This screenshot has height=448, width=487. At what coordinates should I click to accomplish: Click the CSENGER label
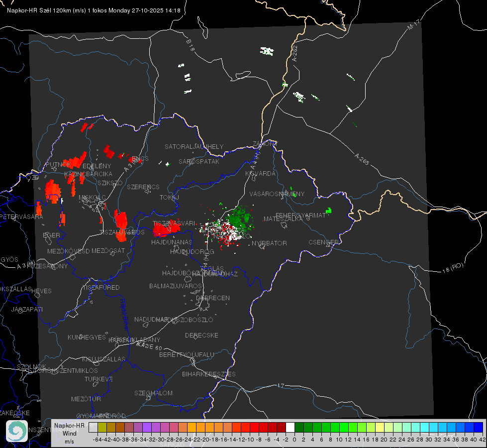[323, 242]
